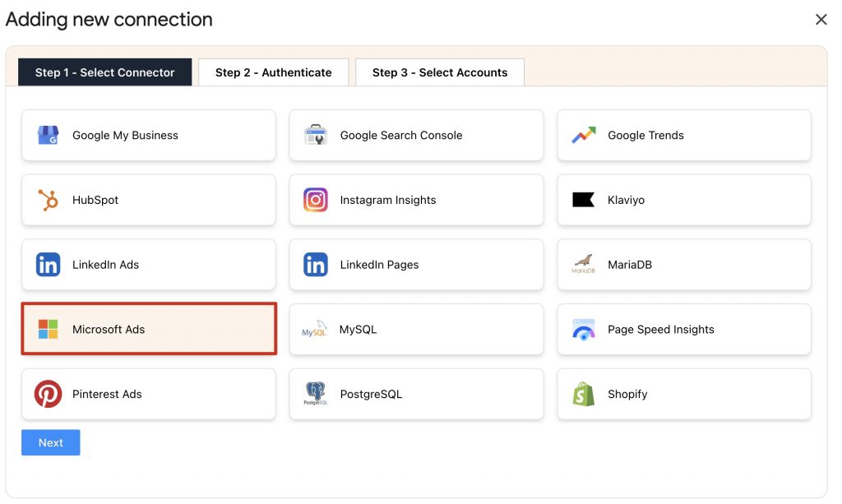Choose the "MySQL" connector name
Screen dimensions: 842x504
pyautogui.click(x=358, y=329)
